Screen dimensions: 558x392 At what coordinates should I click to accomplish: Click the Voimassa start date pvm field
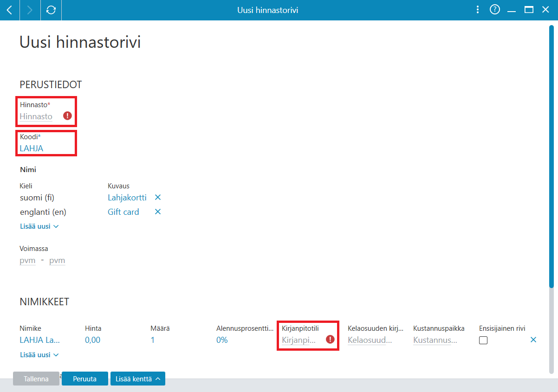[27, 261]
